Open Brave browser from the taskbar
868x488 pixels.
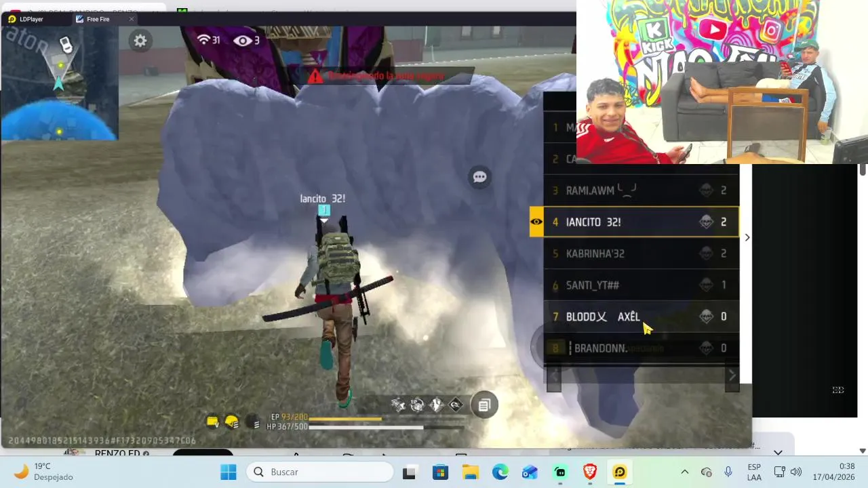590,472
